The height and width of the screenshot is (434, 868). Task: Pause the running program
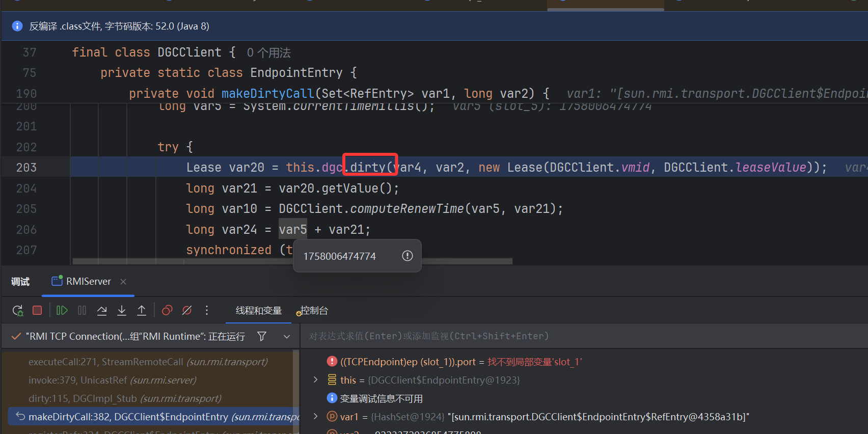(82, 310)
